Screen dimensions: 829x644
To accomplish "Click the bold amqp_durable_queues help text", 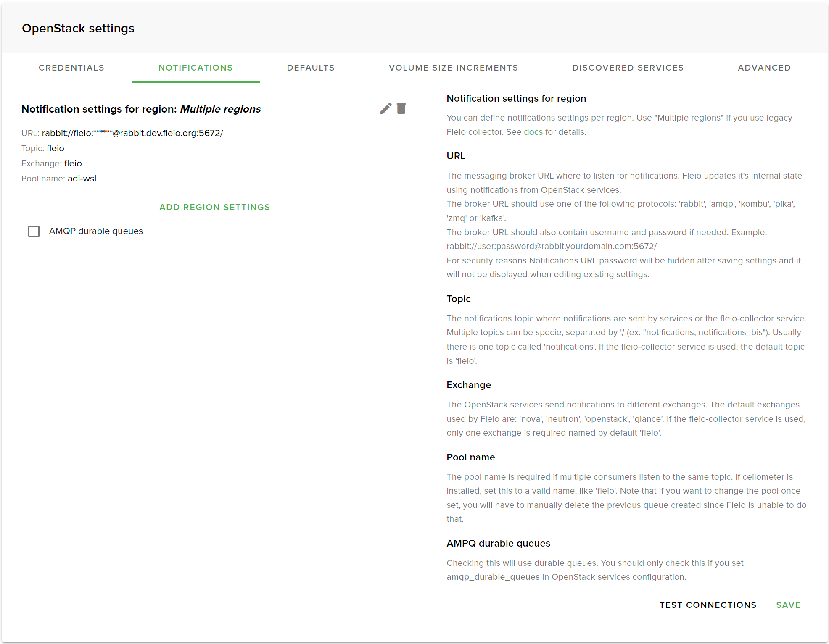I will click(x=493, y=577).
